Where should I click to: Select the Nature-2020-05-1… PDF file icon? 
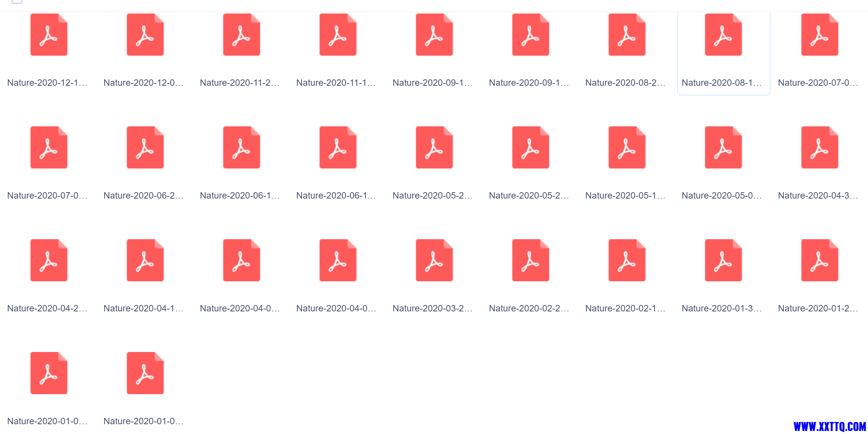pos(627,147)
